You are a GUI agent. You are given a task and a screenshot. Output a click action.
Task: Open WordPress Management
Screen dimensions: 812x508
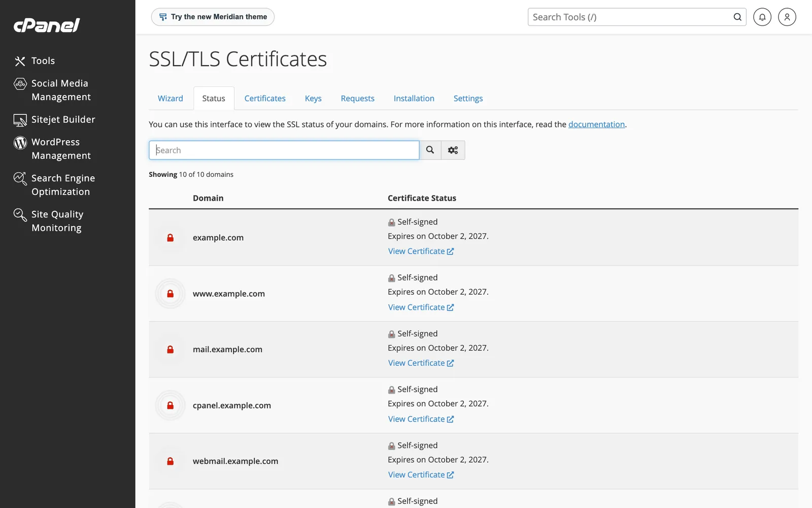point(52,149)
